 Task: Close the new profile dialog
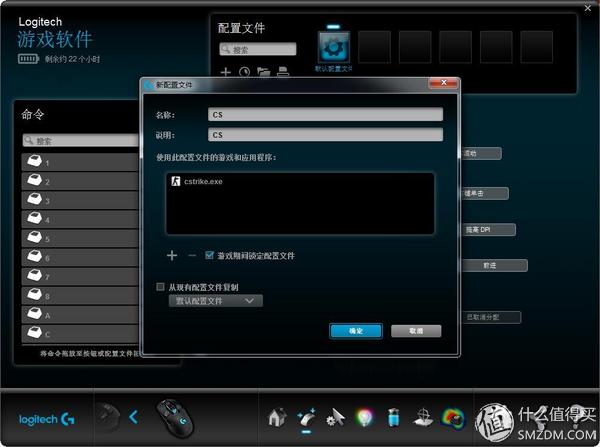pos(443,83)
